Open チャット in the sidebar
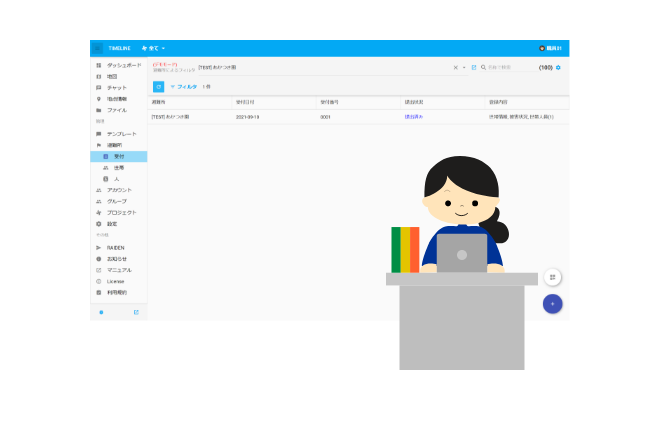This screenshot has width=660, height=428. tap(117, 88)
